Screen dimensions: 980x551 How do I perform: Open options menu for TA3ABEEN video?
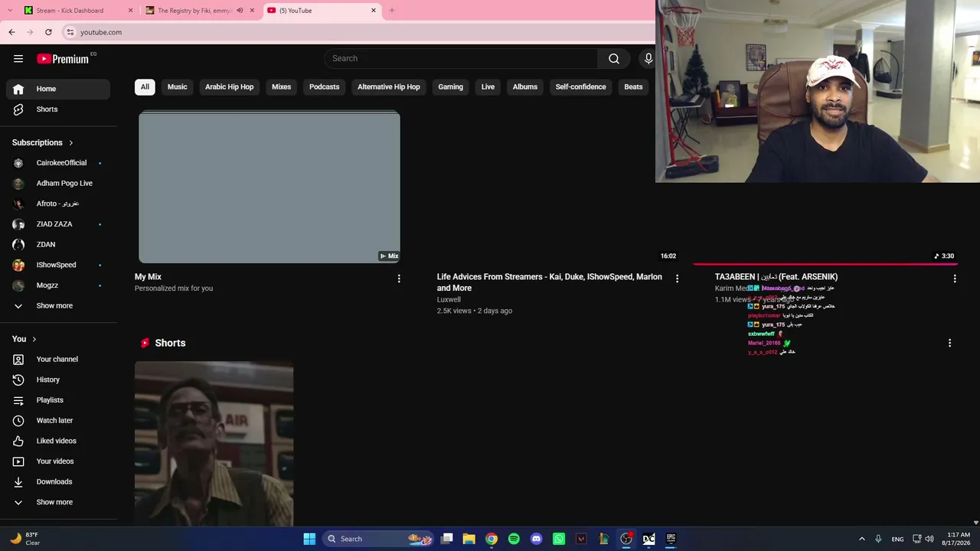tap(955, 279)
